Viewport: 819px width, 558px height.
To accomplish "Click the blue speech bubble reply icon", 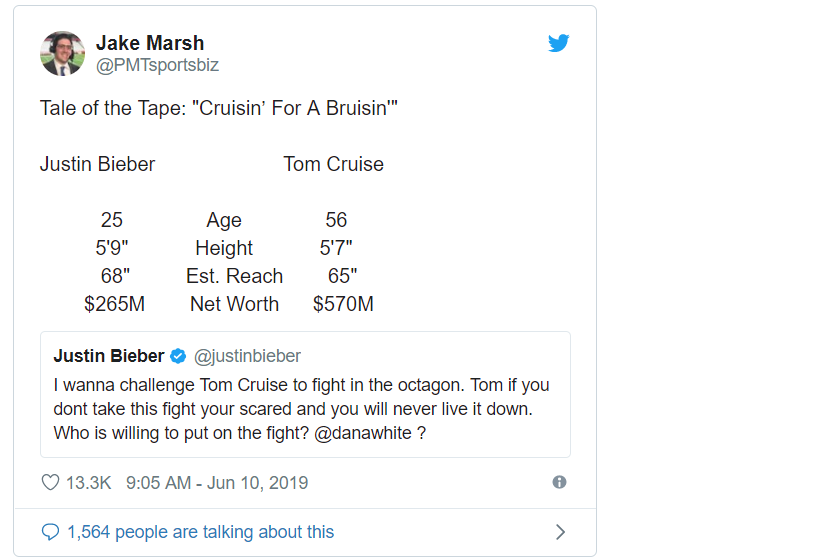I will point(50,532).
